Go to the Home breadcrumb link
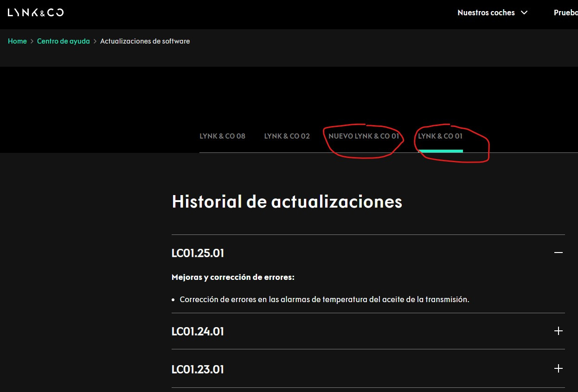 [17, 41]
